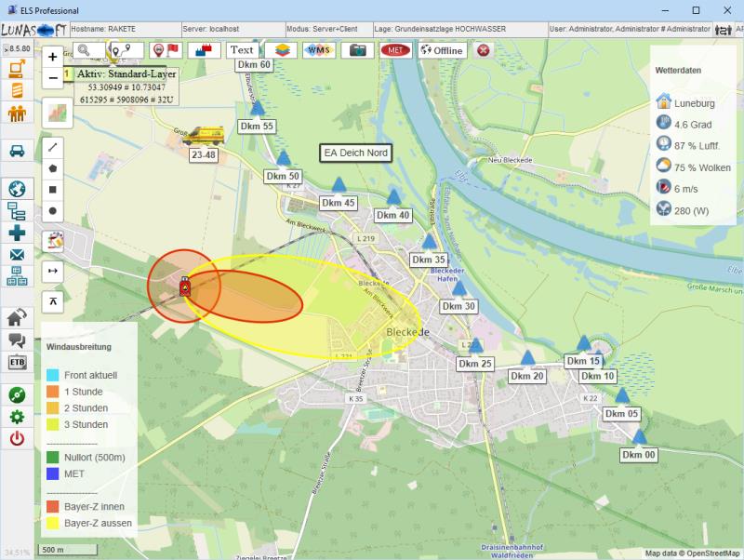Open the globe map view in sidebar
This screenshot has height=560, width=744.
point(17,188)
